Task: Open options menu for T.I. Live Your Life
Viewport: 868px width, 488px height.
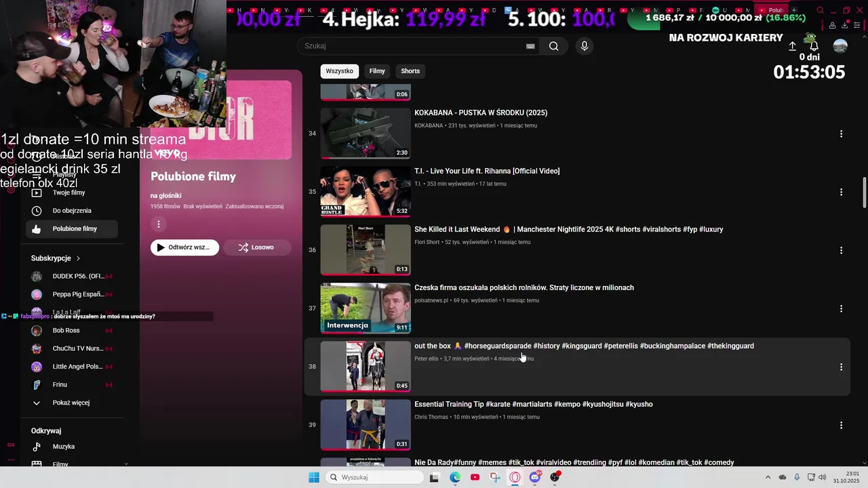Action: point(841,192)
